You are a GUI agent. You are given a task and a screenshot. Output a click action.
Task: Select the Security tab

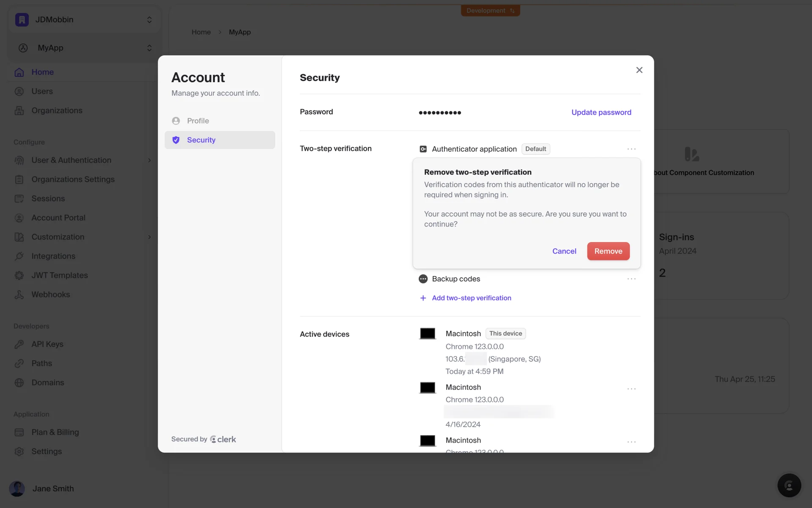[x=201, y=140]
